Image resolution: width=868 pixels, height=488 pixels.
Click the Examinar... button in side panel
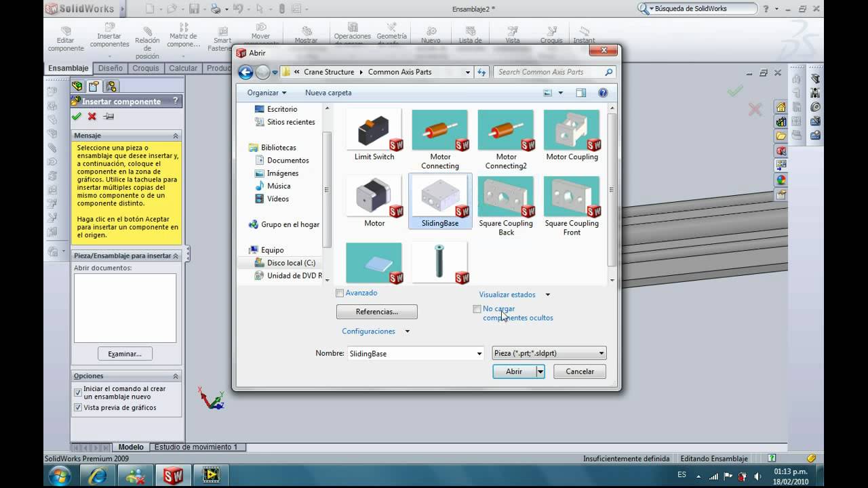coord(125,354)
